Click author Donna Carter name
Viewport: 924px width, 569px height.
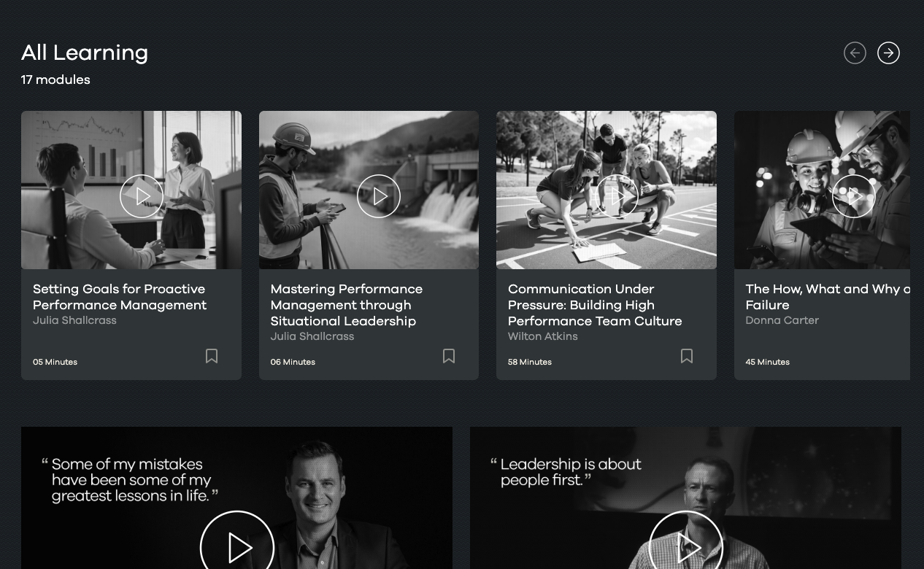pos(782,320)
